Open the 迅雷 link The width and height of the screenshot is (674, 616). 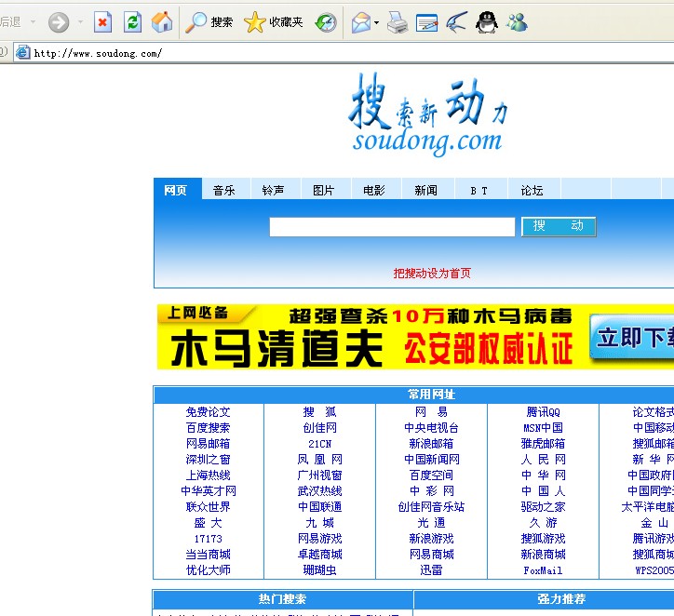[432, 570]
